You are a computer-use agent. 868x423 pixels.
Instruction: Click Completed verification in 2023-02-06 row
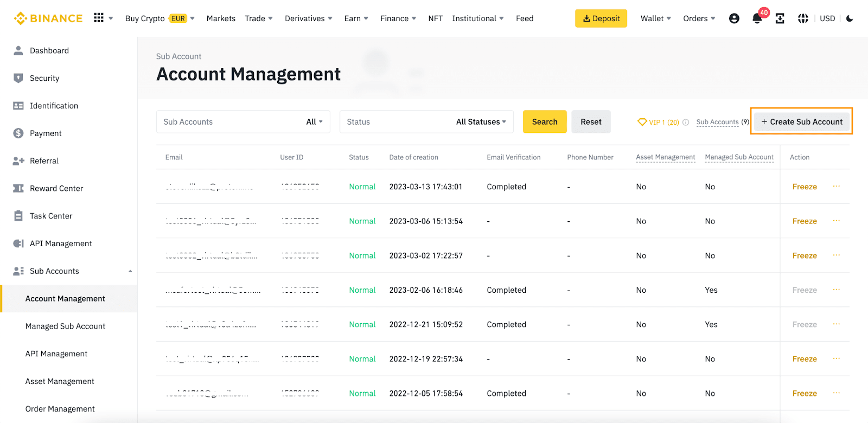click(x=507, y=290)
